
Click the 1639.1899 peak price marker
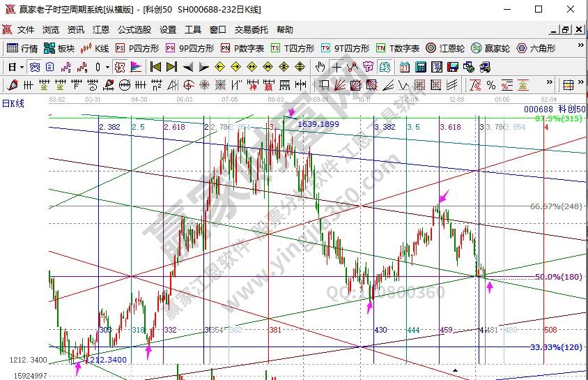coord(318,123)
